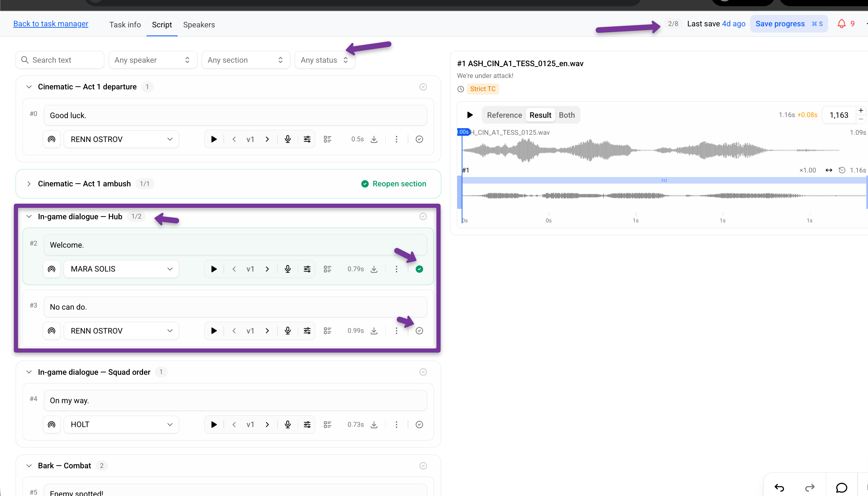Image resolution: width=868 pixels, height=496 pixels.
Task: Record microphone for 'Welcome.' line
Action: coord(287,269)
